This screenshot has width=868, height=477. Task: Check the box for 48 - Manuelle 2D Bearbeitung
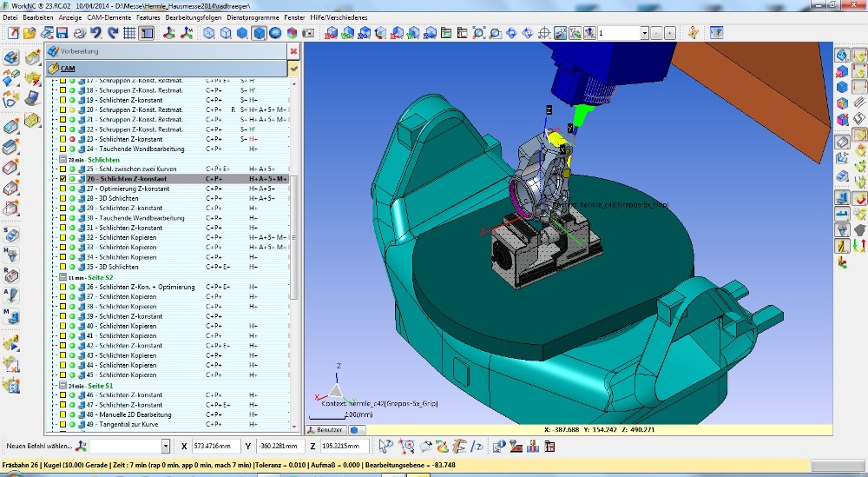click(63, 414)
